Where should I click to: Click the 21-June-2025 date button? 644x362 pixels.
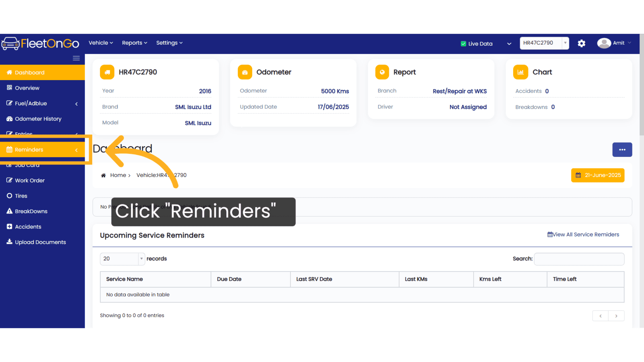pos(598,175)
